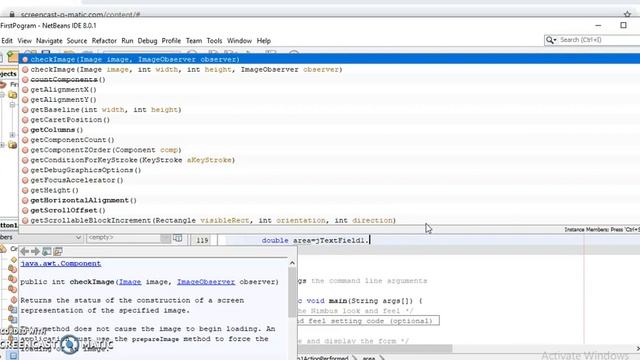Open the Tools menu
The height and width of the screenshot is (360, 640).
[x=214, y=41]
